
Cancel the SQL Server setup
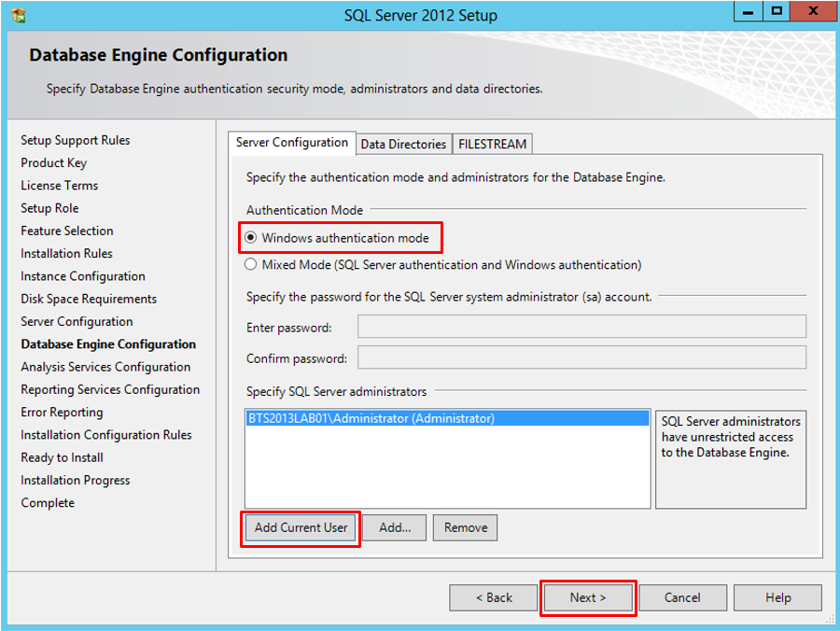[682, 597]
